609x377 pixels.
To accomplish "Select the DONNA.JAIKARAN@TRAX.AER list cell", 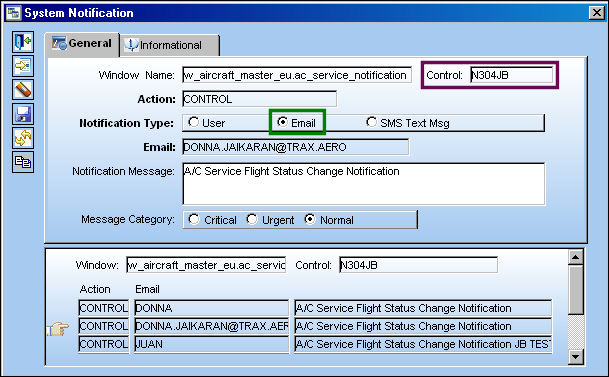I will point(212,326).
